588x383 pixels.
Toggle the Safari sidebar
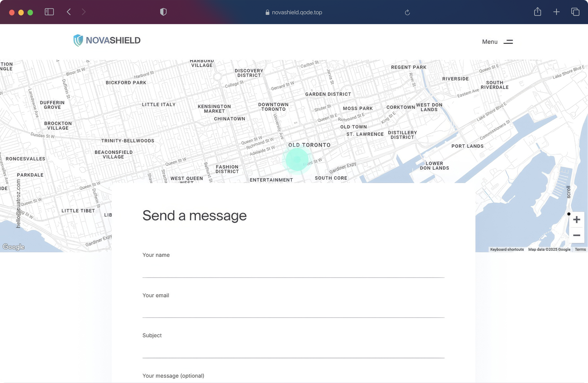[x=49, y=12]
